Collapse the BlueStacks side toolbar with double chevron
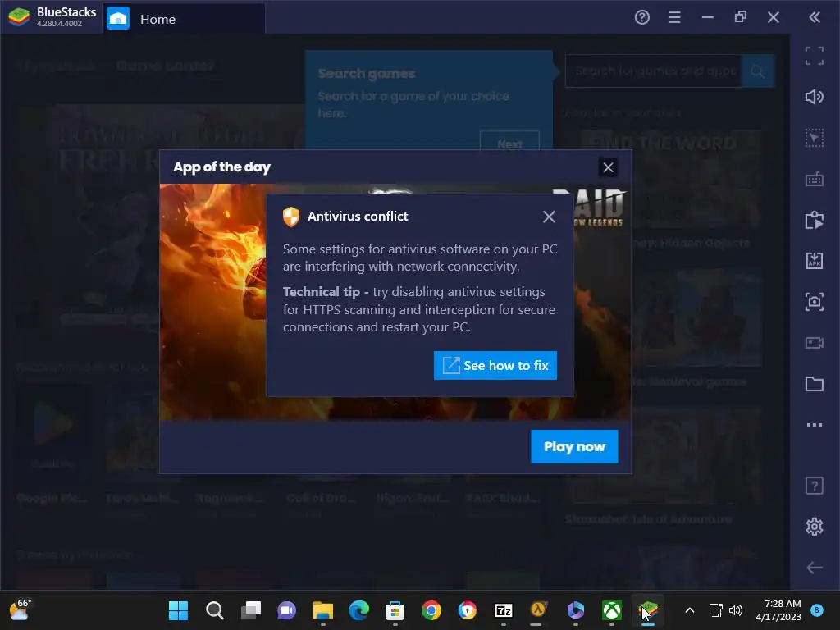This screenshot has height=630, width=840. pos(815,18)
